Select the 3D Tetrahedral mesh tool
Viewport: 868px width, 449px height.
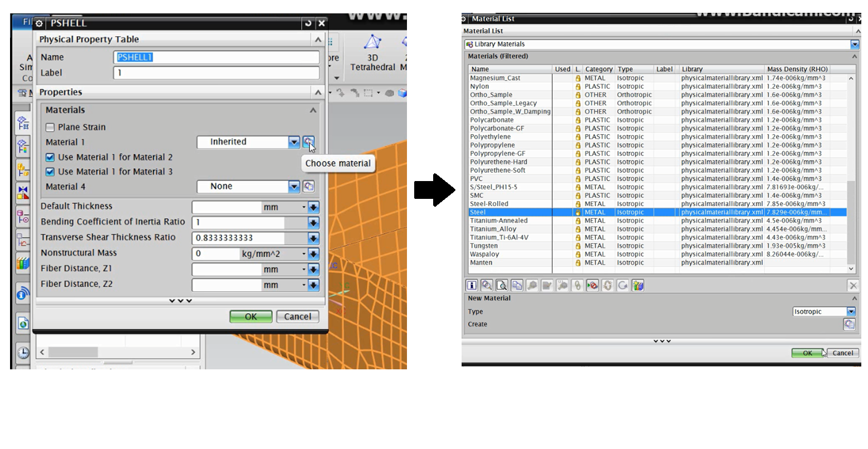click(x=372, y=53)
